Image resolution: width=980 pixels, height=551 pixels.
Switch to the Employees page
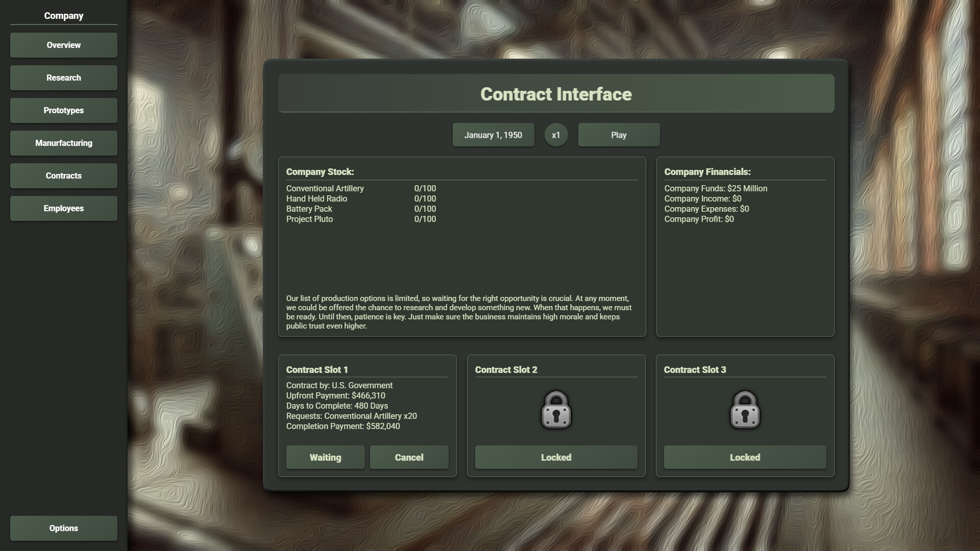pyautogui.click(x=63, y=208)
